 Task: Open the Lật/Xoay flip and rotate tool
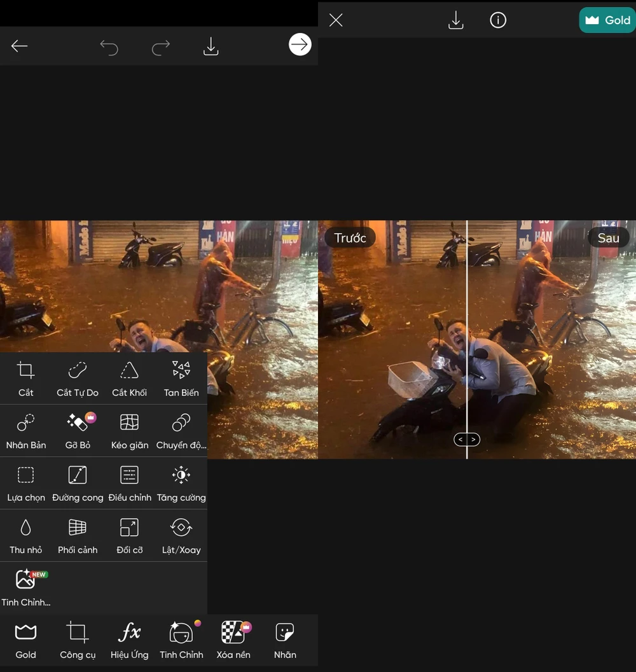coord(181,535)
